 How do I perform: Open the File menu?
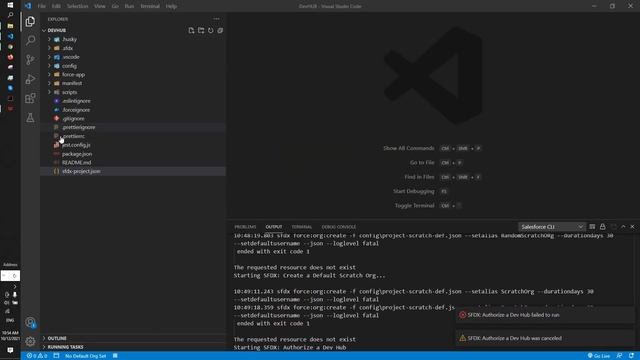pos(42,6)
